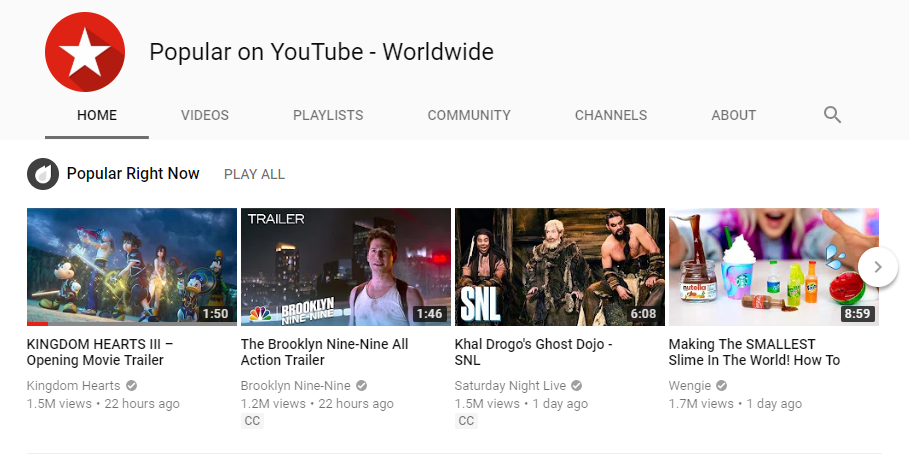909x465 pixels.
Task: Expand more videos with the right chevron
Action: [877, 267]
